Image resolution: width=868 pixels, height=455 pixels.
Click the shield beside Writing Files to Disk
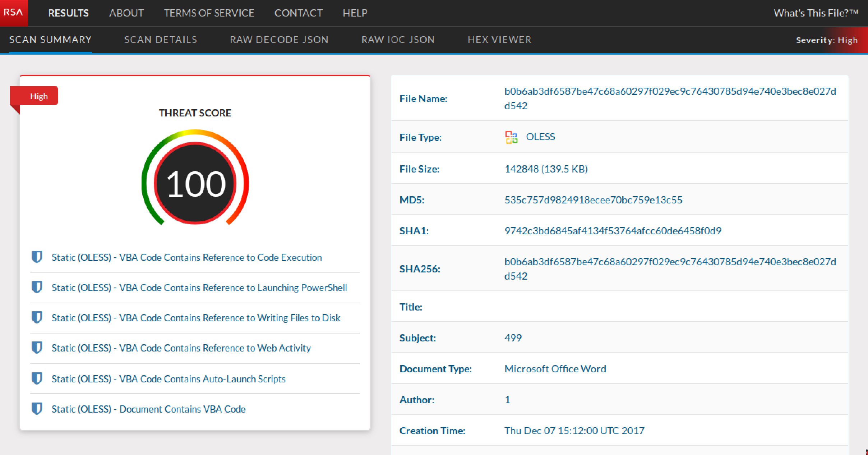pos(37,318)
